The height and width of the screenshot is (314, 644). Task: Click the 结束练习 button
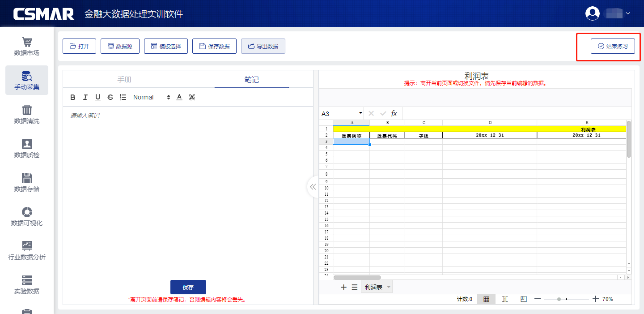613,46
